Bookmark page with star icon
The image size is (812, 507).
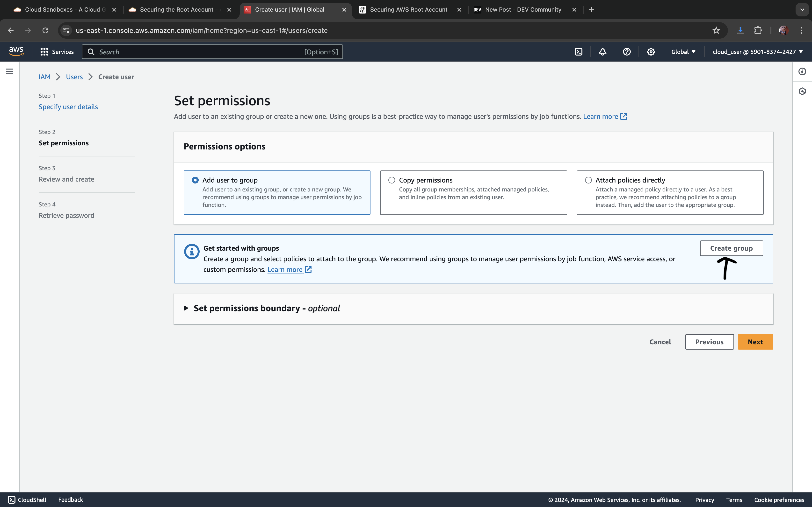point(716,30)
